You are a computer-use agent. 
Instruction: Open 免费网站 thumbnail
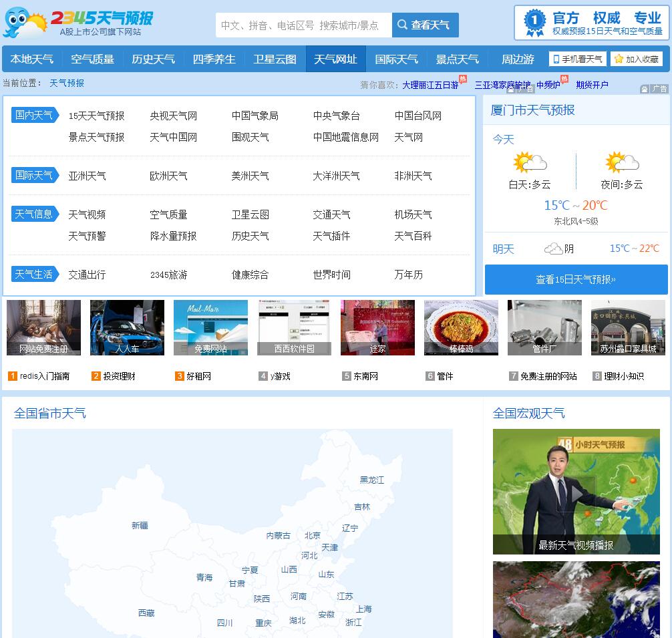point(210,327)
